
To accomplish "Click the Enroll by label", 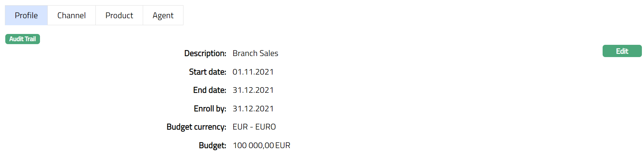I will tap(210, 109).
